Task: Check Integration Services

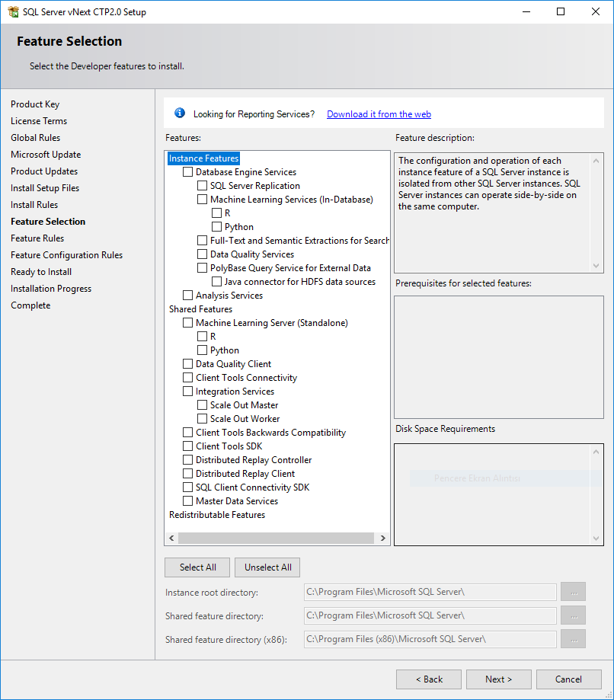Action: 187,391
